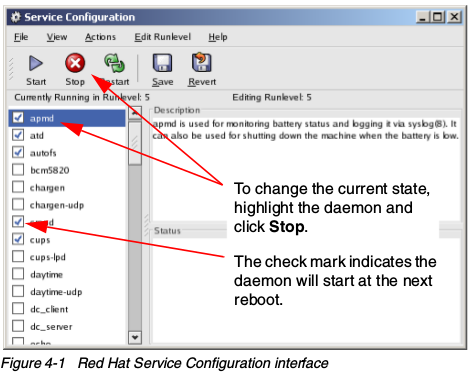Click the service list scrollbar thumb

click(135, 143)
